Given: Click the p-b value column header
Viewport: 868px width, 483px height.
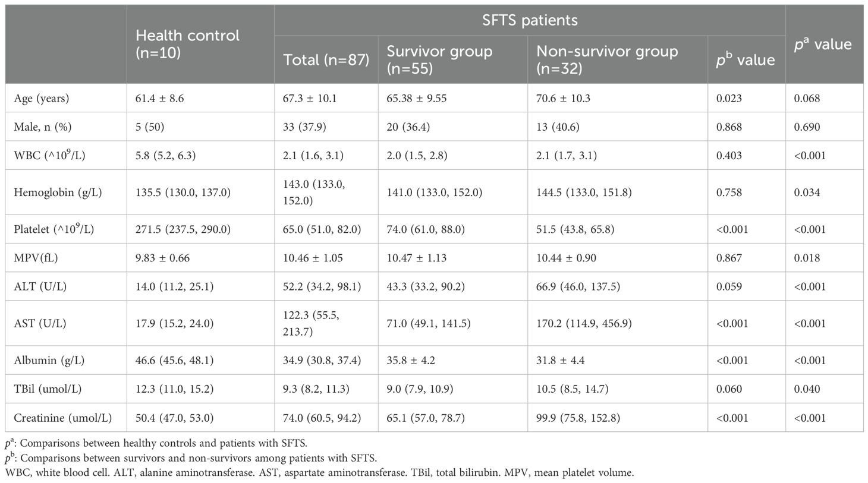Looking at the screenshot, I should point(746,60).
